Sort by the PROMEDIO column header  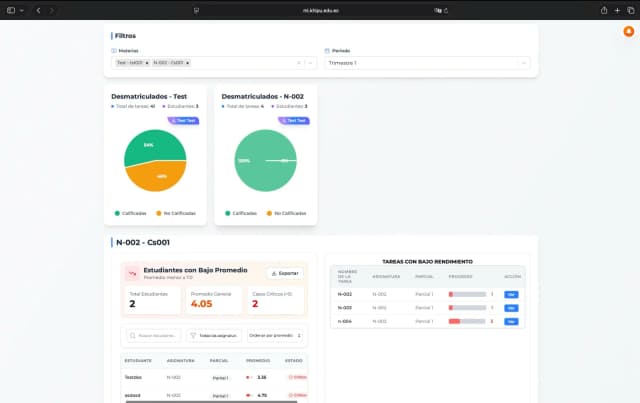pos(258,361)
